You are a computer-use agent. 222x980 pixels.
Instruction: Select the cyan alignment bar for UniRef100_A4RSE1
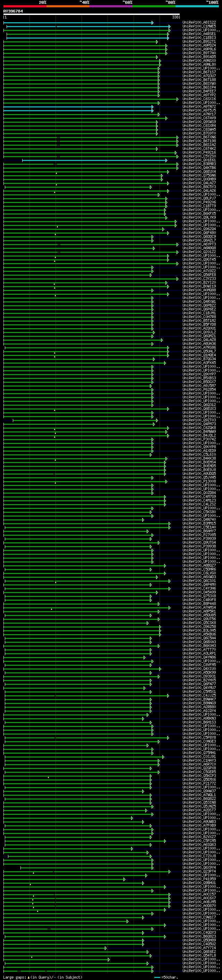pos(88,34)
